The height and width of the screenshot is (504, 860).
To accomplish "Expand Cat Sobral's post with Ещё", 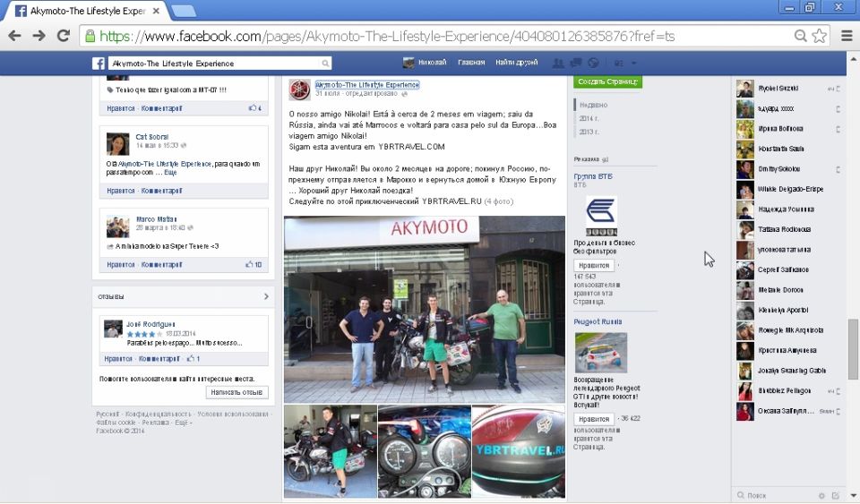I will [170, 173].
